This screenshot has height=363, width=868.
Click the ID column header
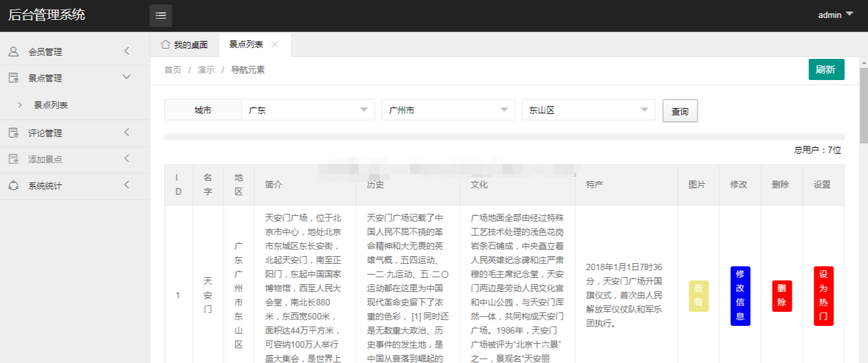179,184
